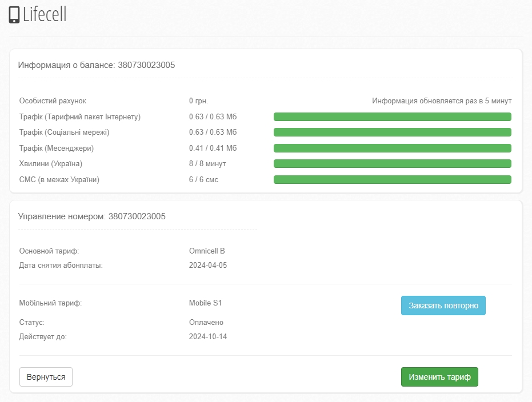
Task: Click the Управление номером heading
Action: [92, 216]
